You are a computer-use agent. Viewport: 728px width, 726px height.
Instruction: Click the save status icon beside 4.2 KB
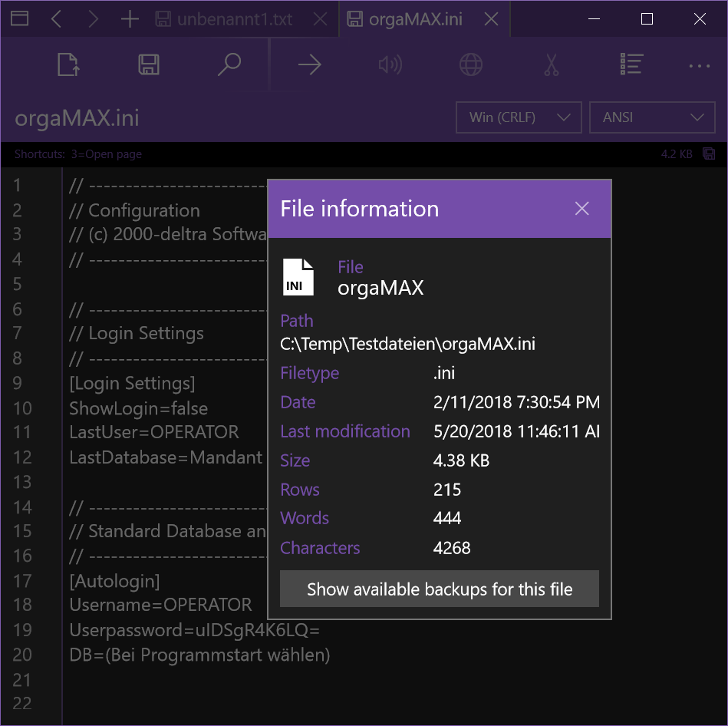709,153
